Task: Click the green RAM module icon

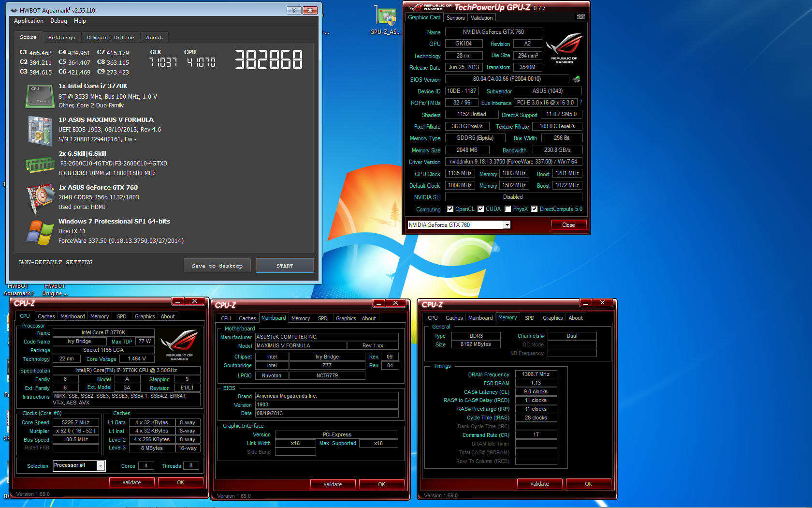Action: pyautogui.click(x=40, y=164)
